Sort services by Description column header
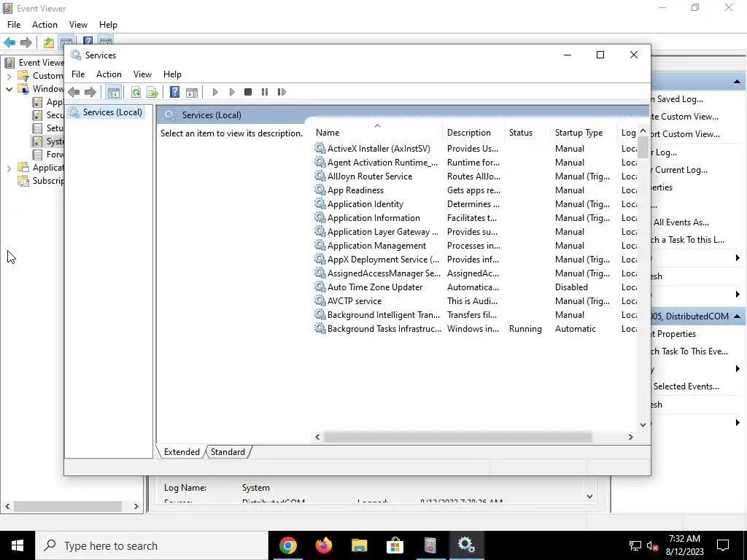 click(474, 133)
